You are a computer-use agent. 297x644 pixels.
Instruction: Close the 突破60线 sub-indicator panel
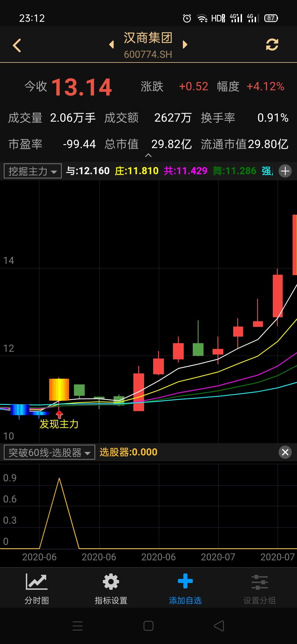tap(285, 452)
